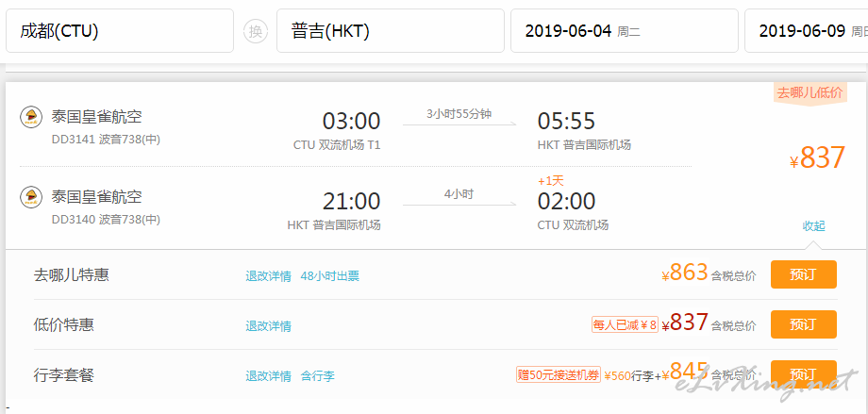Viewport: 868px width, 414px height.
Task: Select flight number DD3141 波音738(中)
Action: [x=106, y=140]
